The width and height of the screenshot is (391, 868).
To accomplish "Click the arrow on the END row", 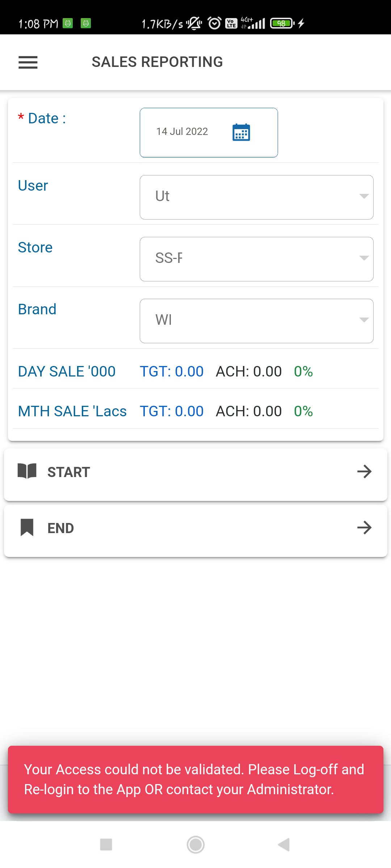I will [364, 527].
